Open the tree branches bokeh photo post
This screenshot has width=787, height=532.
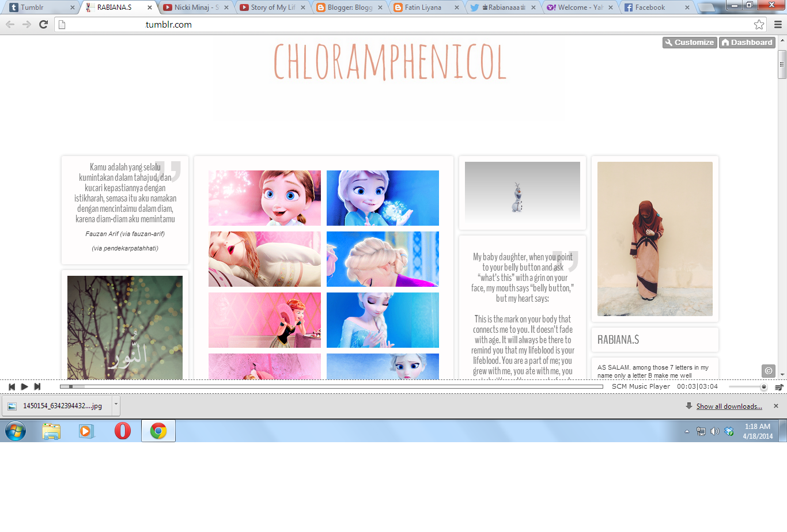click(125, 327)
